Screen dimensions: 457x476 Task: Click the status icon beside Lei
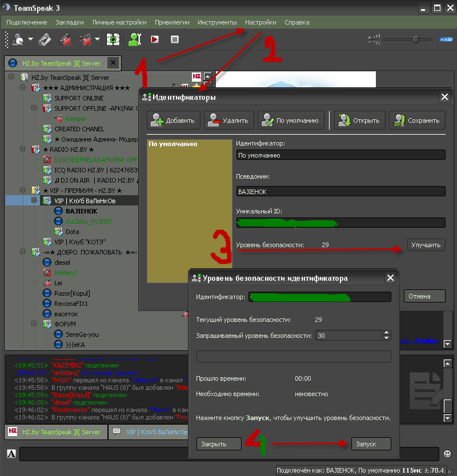[x=47, y=283]
